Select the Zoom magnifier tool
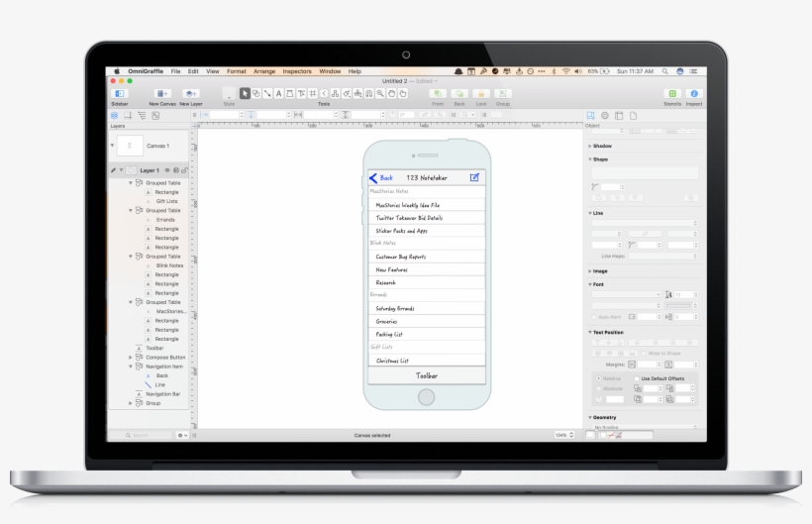812x524 pixels. pos(380,94)
